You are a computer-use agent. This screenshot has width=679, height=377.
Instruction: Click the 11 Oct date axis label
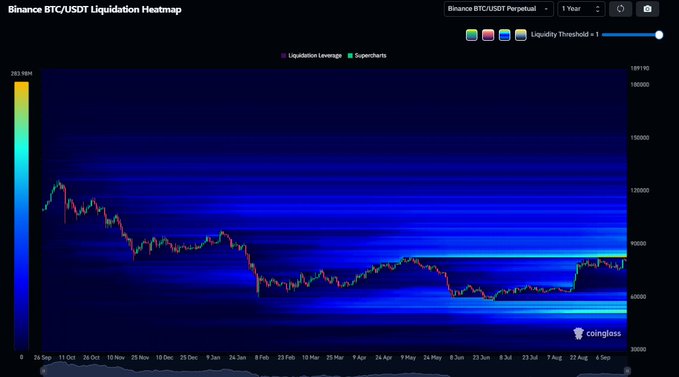(67, 358)
